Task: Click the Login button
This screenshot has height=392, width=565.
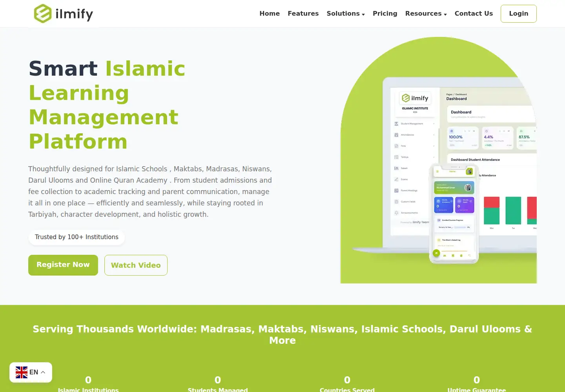Action: click(x=518, y=14)
